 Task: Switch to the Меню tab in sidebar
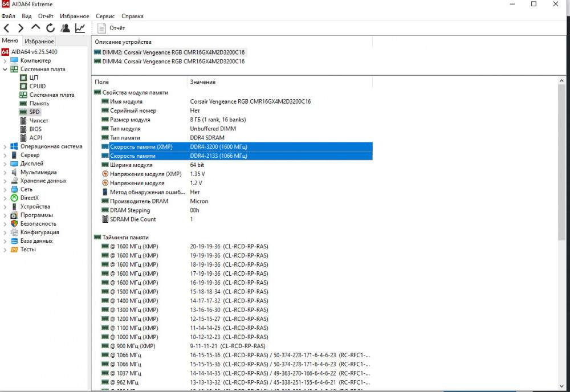(10, 40)
